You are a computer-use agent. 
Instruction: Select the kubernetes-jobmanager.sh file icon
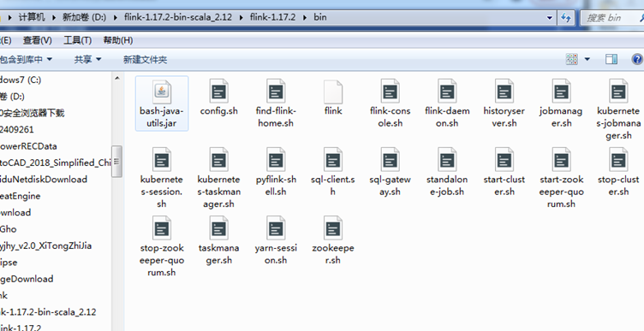pyautogui.click(x=618, y=91)
